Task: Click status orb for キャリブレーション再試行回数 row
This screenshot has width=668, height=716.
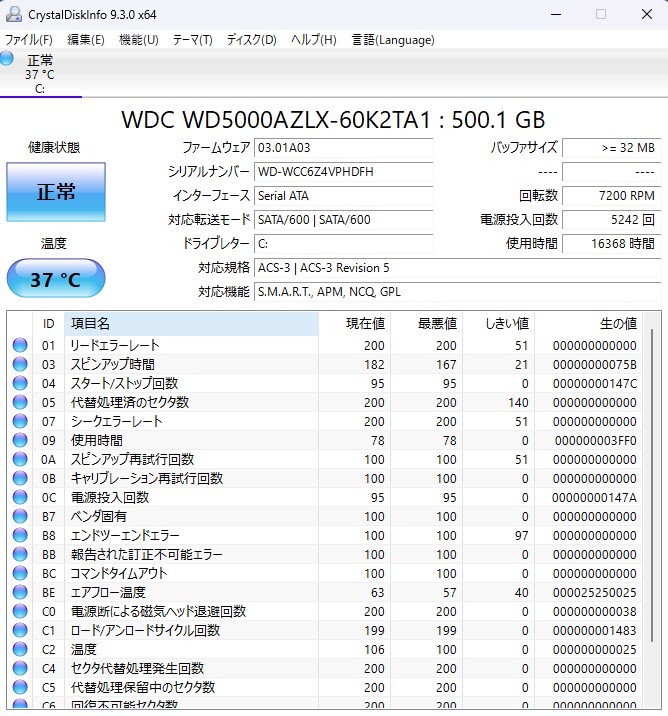Action: click(x=20, y=478)
